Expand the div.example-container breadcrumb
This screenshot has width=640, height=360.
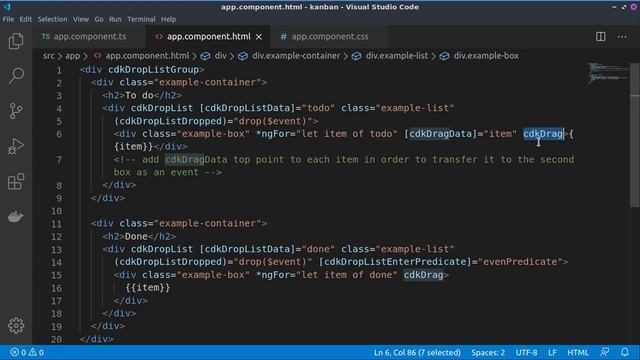(x=289, y=56)
